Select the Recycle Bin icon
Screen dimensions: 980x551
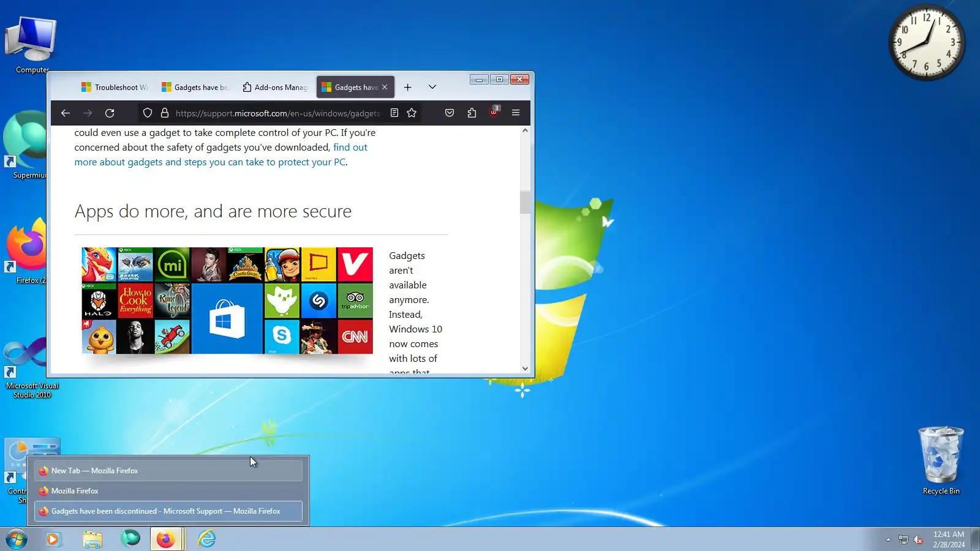pyautogui.click(x=941, y=460)
